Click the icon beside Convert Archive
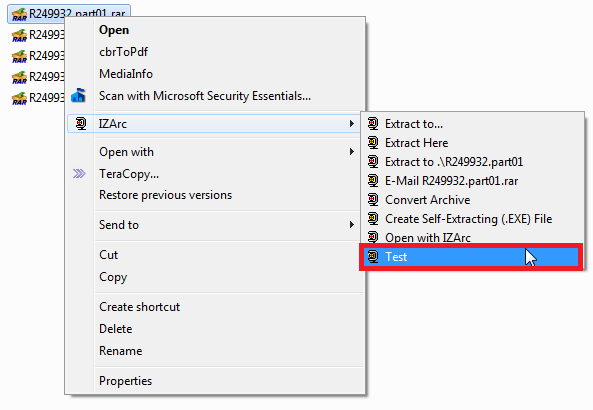 pyautogui.click(x=373, y=200)
